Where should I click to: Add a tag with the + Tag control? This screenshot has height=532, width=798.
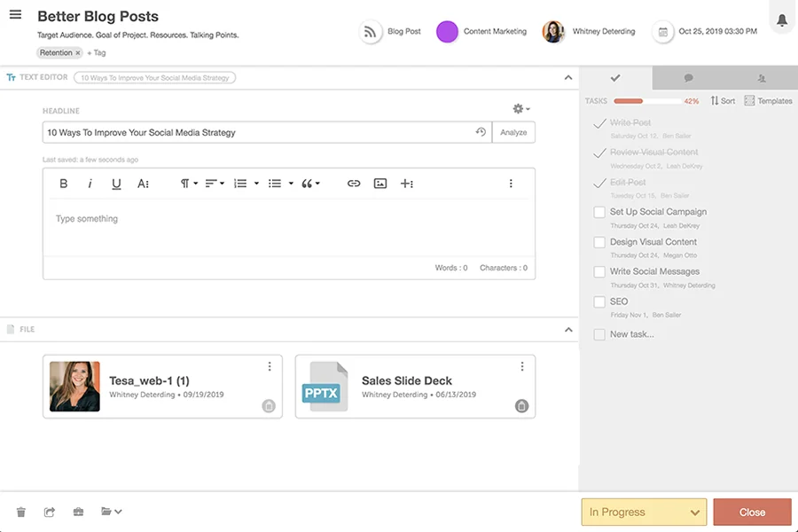pyautogui.click(x=95, y=52)
